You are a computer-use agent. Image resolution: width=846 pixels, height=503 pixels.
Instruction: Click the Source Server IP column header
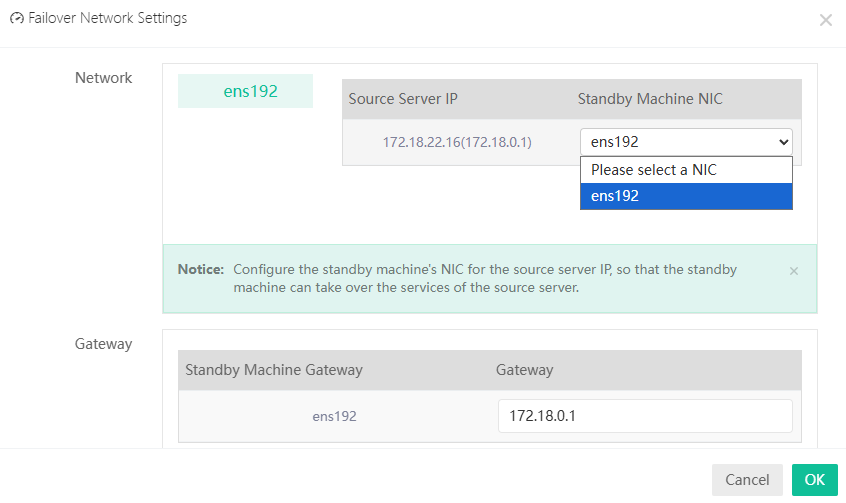tap(403, 99)
